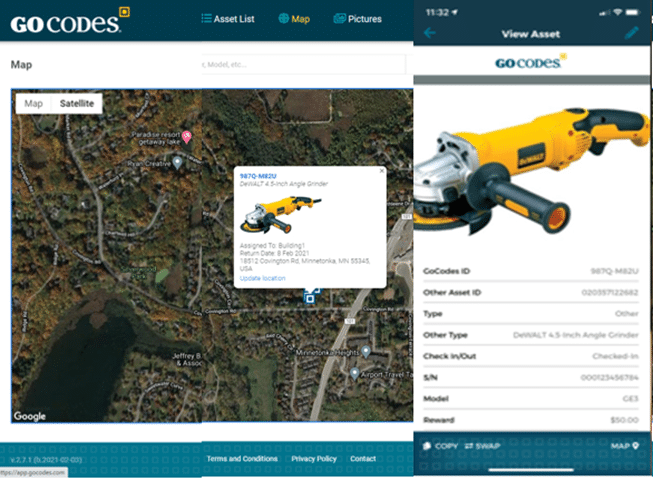Tap the COPY button in bottom bar

(x=440, y=445)
